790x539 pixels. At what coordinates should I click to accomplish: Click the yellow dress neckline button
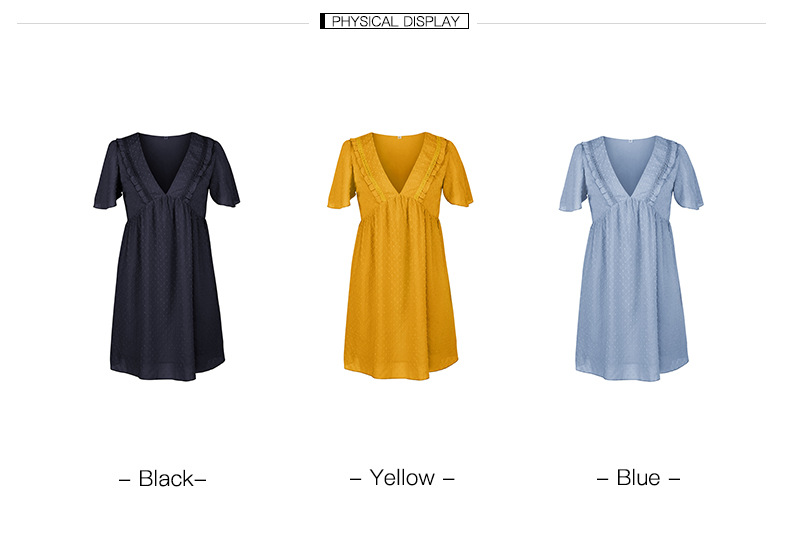point(400,138)
